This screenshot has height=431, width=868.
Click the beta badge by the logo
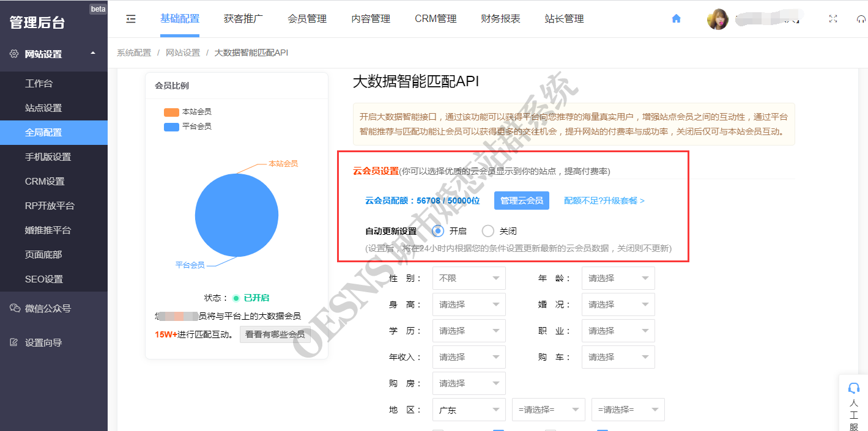98,9
